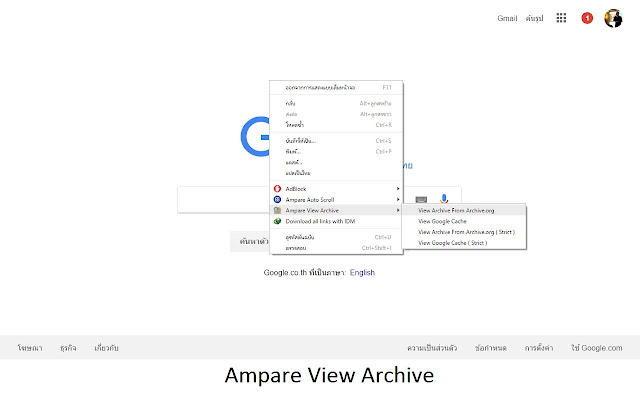
Task: Choose View Archive From Archive.org ( Strict )
Action: [x=464, y=232]
